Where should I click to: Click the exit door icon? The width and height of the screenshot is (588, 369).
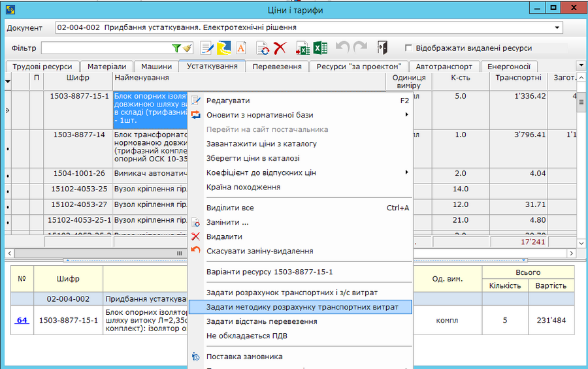(383, 48)
